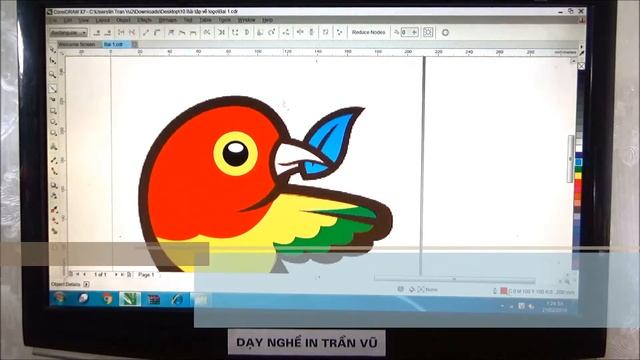This screenshot has width=640, height=360.
Task: Open the Quick Customize circle button
Action: (445, 32)
